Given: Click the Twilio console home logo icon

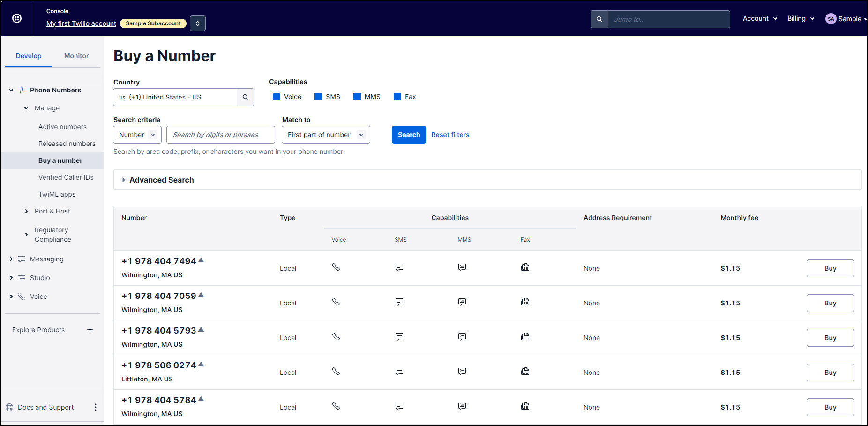Looking at the screenshot, I should click(17, 18).
